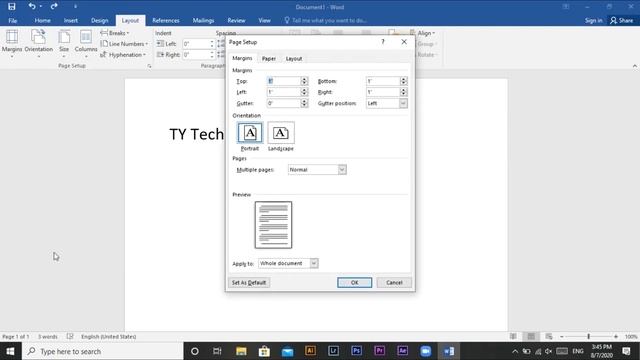
Task: Open the References ribbon tab
Action: click(x=166, y=20)
